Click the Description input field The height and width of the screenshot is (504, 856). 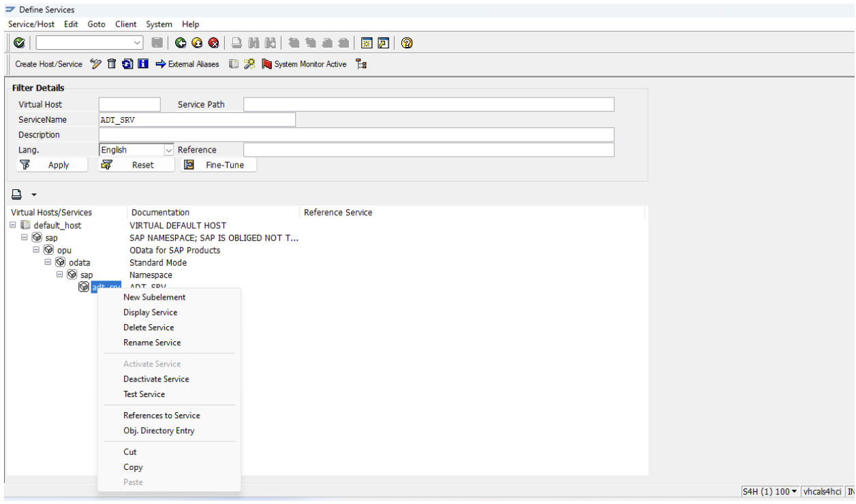(x=356, y=134)
